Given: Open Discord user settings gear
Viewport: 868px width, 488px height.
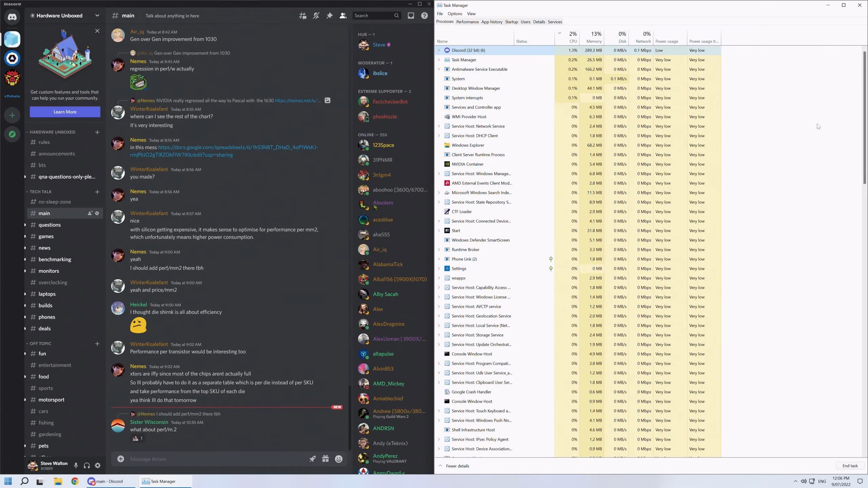Looking at the screenshot, I should coord(98,465).
